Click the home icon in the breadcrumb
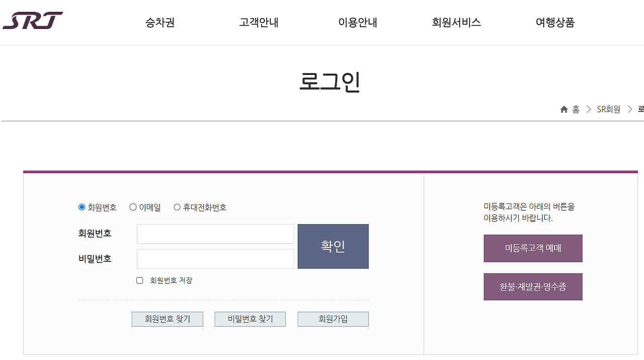 [x=563, y=109]
